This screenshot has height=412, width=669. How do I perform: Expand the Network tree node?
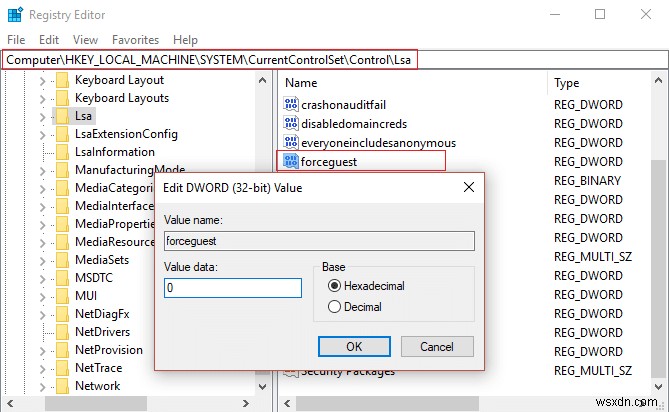[x=42, y=386]
